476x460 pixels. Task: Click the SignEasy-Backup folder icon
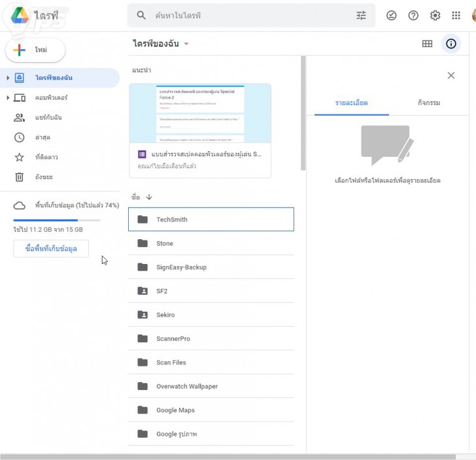coord(143,267)
